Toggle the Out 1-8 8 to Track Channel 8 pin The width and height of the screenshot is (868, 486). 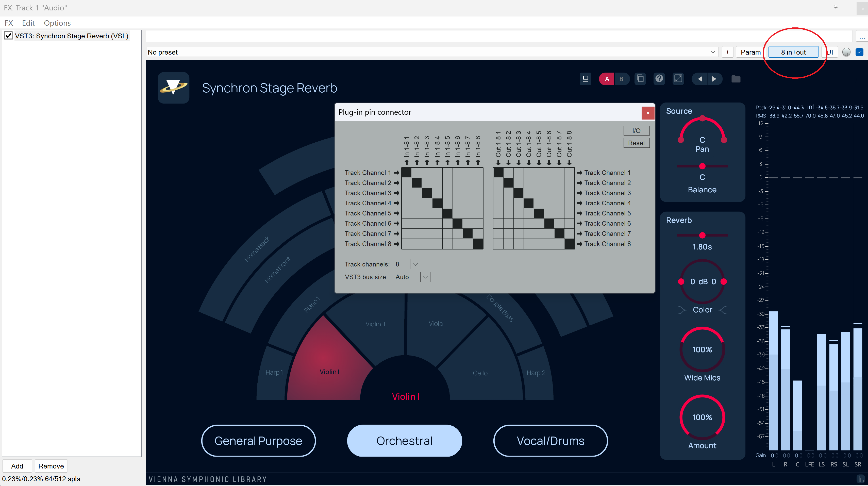pyautogui.click(x=570, y=244)
